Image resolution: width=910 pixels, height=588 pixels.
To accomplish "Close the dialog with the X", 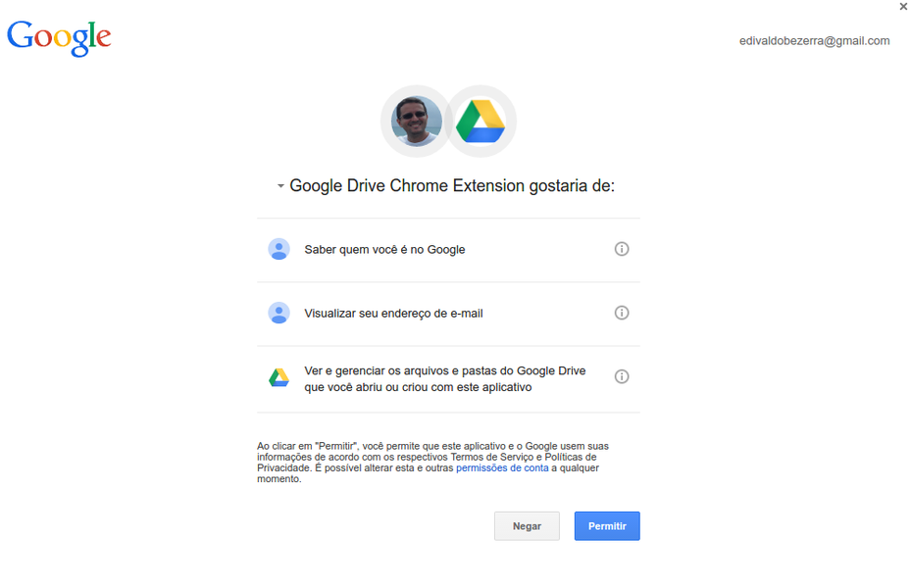I will [903, 7].
